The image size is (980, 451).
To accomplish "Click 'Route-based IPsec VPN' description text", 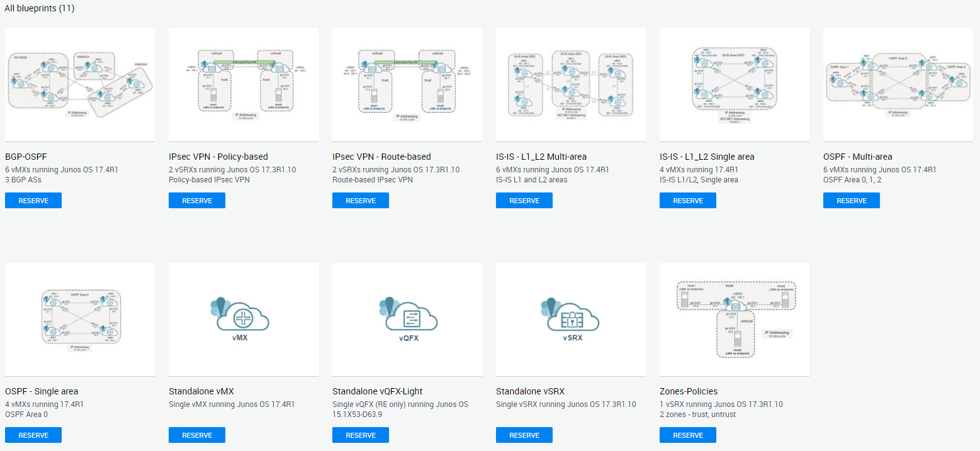I will [x=373, y=180].
